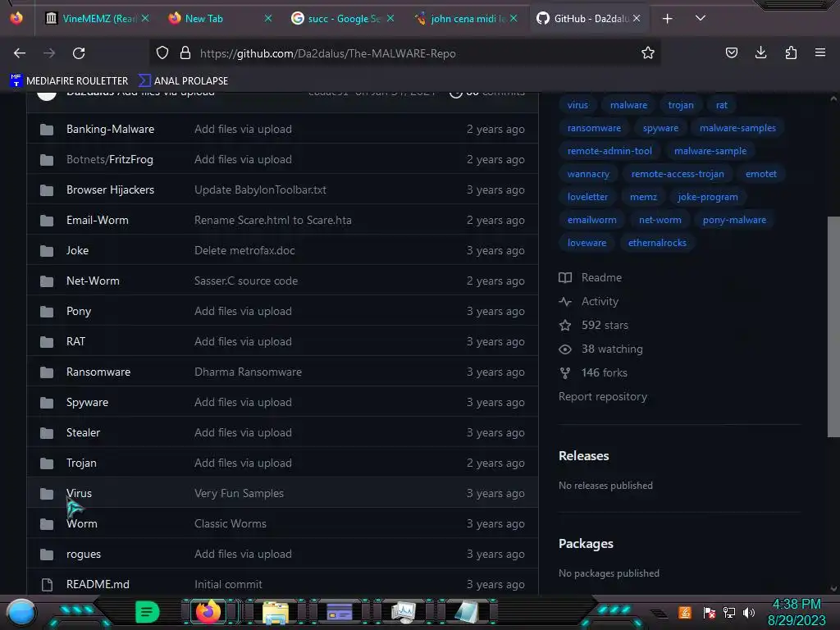Open the Browser Hijackers folder
The height and width of the screenshot is (630, 840).
click(110, 189)
